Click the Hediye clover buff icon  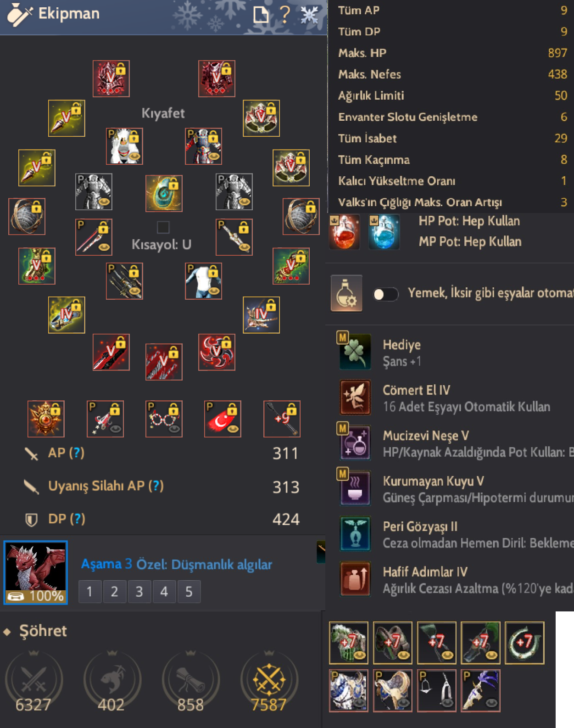pos(355,351)
